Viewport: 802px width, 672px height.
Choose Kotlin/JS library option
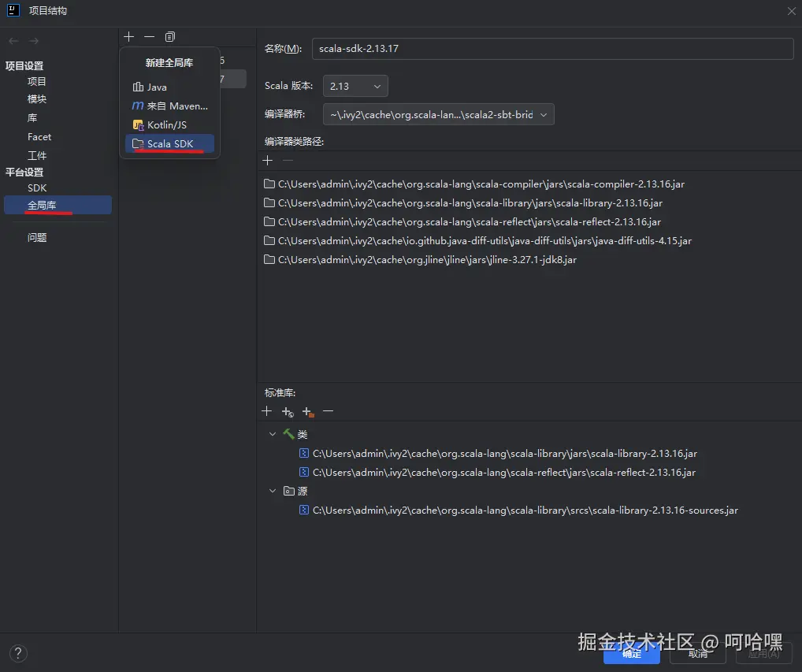[170, 124]
